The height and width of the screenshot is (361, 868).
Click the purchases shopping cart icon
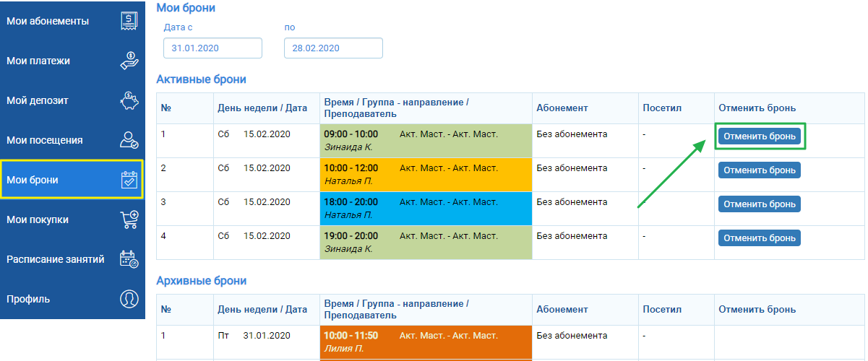point(129,219)
